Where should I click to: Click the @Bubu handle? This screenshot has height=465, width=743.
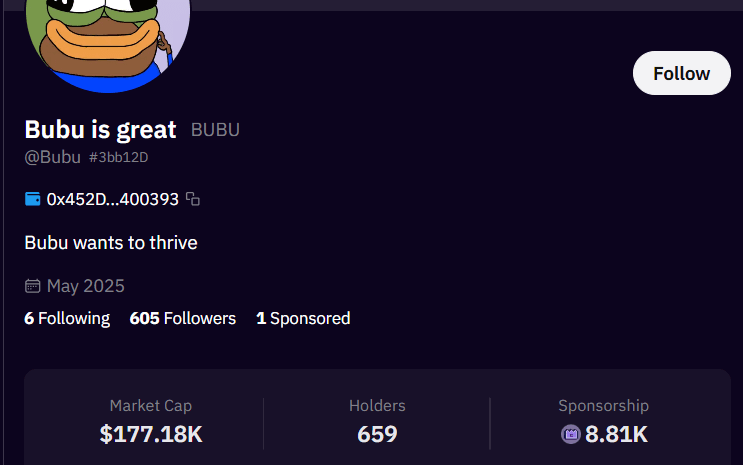52,157
